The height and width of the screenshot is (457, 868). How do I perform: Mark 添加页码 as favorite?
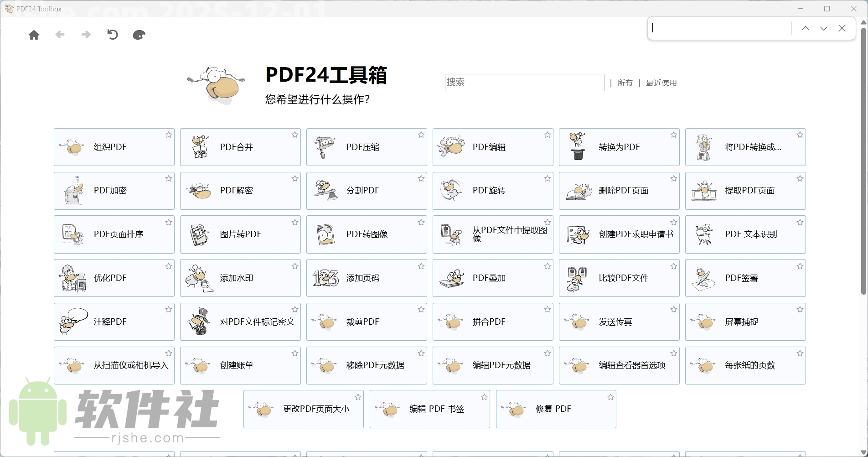click(x=421, y=266)
